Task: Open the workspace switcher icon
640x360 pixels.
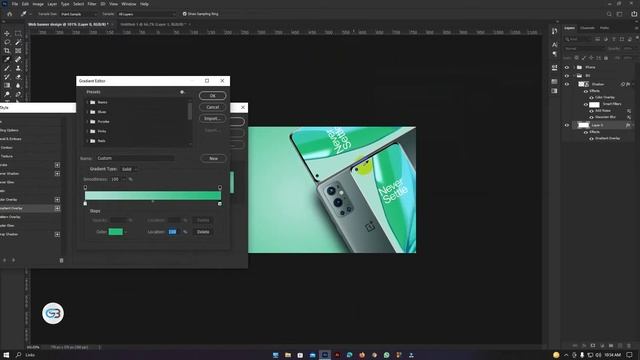Action: pos(620,14)
